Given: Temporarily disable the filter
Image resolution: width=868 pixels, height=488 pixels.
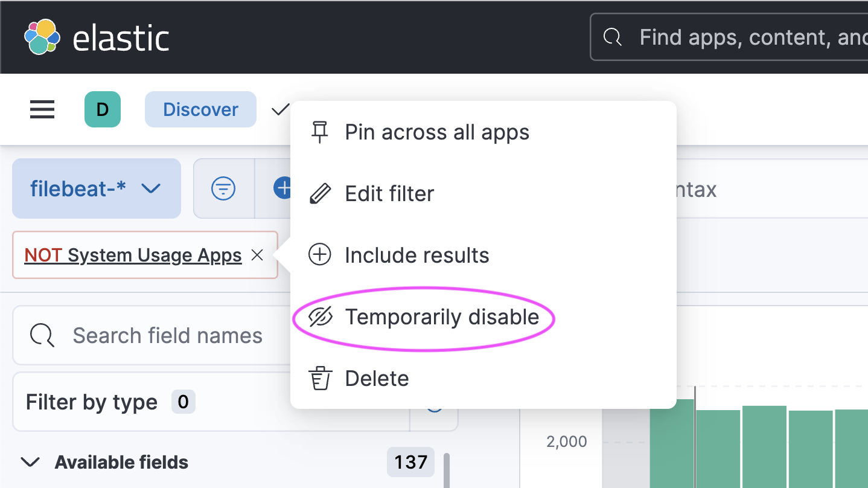Looking at the screenshot, I should point(441,317).
